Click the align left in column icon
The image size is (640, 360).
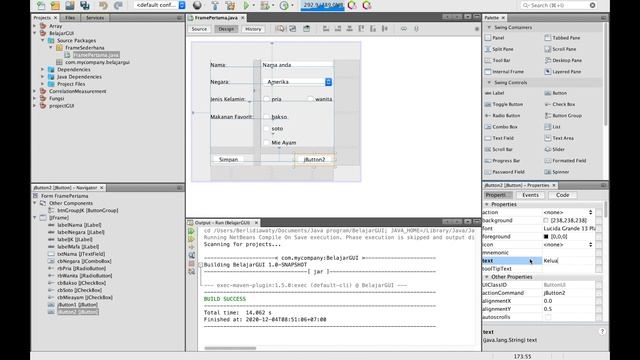326,29
